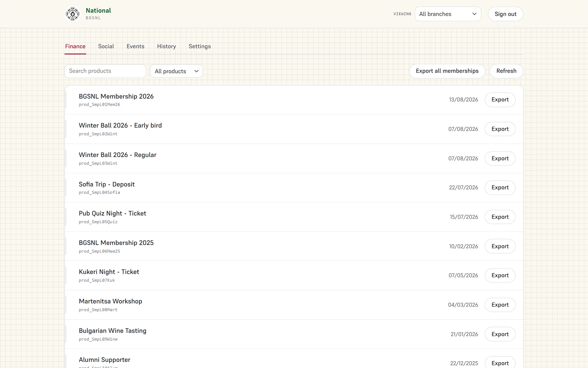Select Pub Quiz Night - Ticket title
The image size is (588, 368).
point(112,213)
